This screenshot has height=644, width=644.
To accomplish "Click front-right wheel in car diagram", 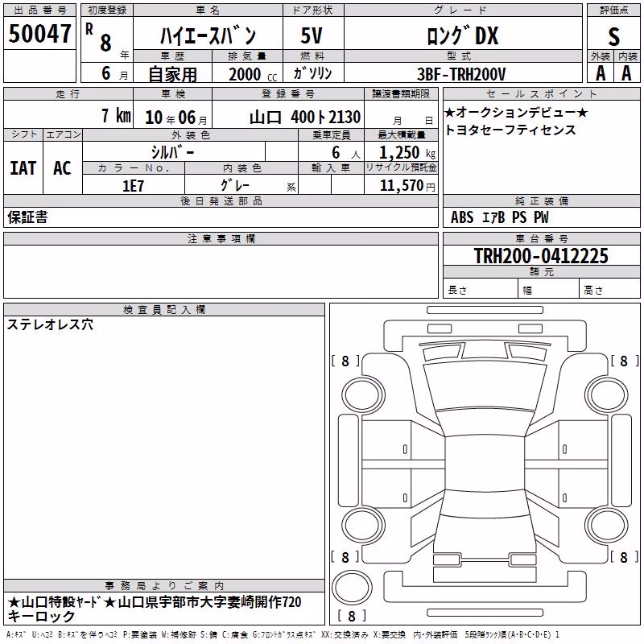I will (606, 396).
